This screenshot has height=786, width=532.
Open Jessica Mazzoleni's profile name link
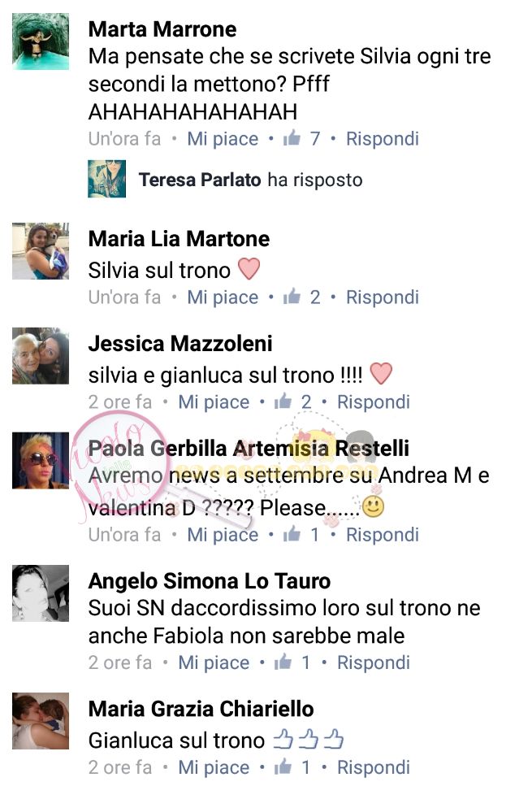[180, 343]
